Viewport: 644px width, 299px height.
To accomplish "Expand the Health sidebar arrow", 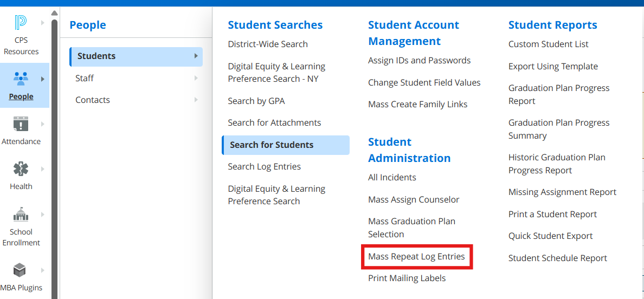I will 43,169.
